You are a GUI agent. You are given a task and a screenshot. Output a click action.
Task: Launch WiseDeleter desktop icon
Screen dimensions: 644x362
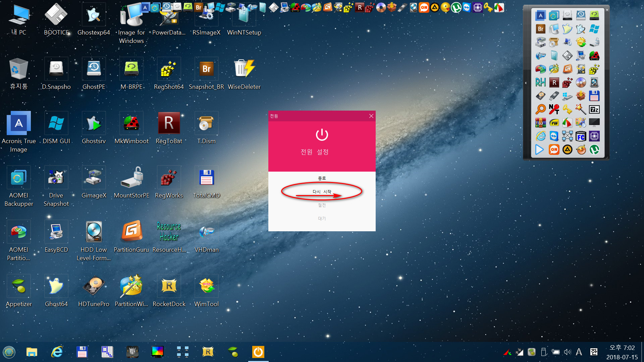[244, 74]
